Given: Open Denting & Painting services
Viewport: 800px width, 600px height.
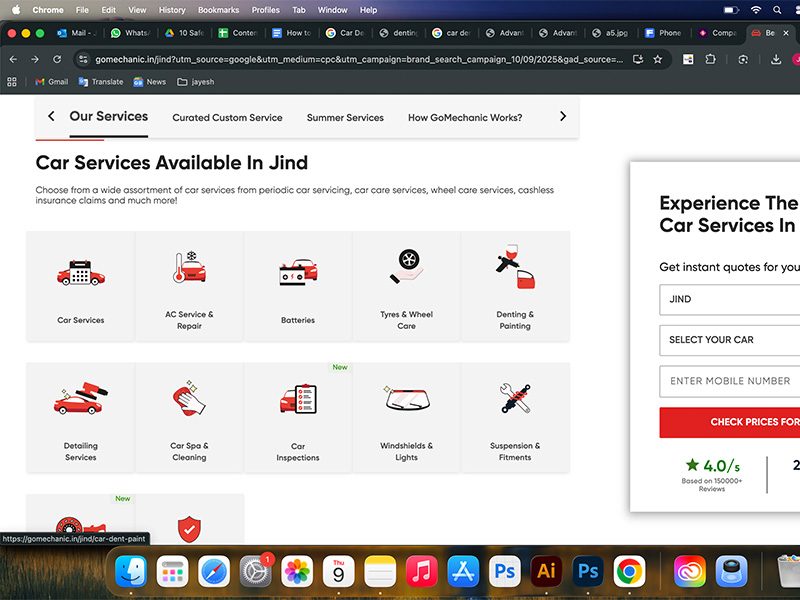Looking at the screenshot, I should 515,286.
